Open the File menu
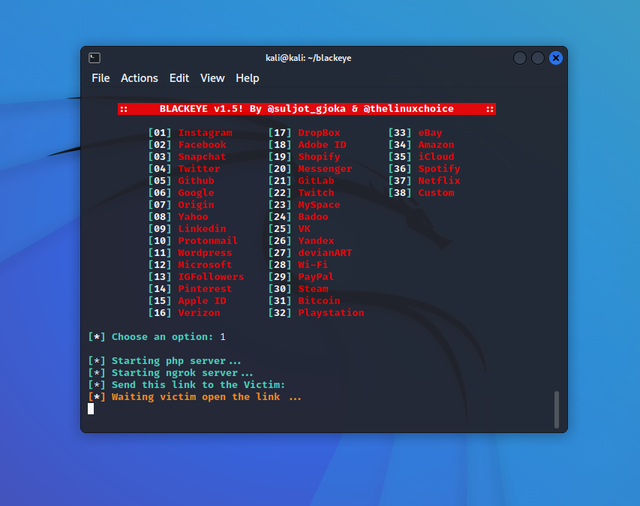640x506 pixels. [100, 78]
